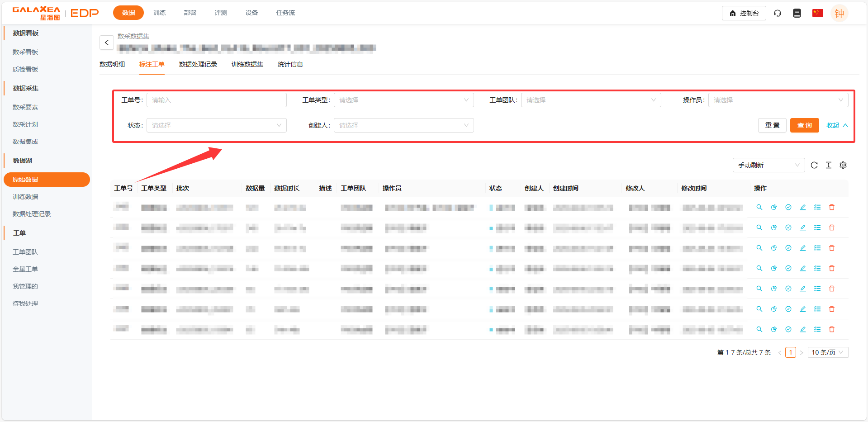The height and width of the screenshot is (422, 868).
Task: Open the customer support headset icon
Action: pyautogui.click(x=778, y=13)
